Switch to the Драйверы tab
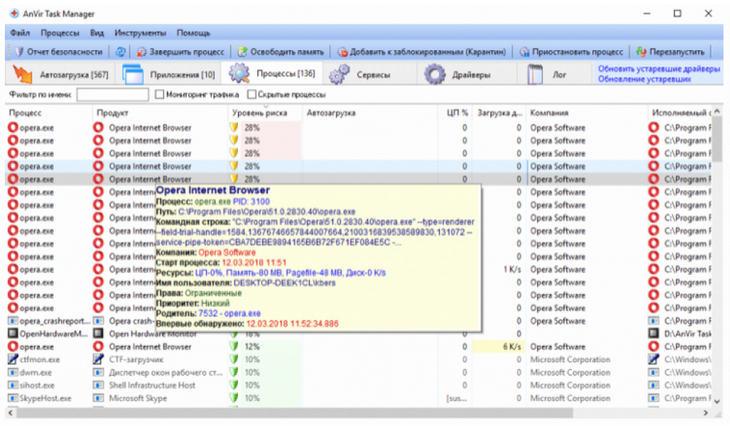Image resolution: width=730 pixels, height=426 pixels. click(x=469, y=74)
